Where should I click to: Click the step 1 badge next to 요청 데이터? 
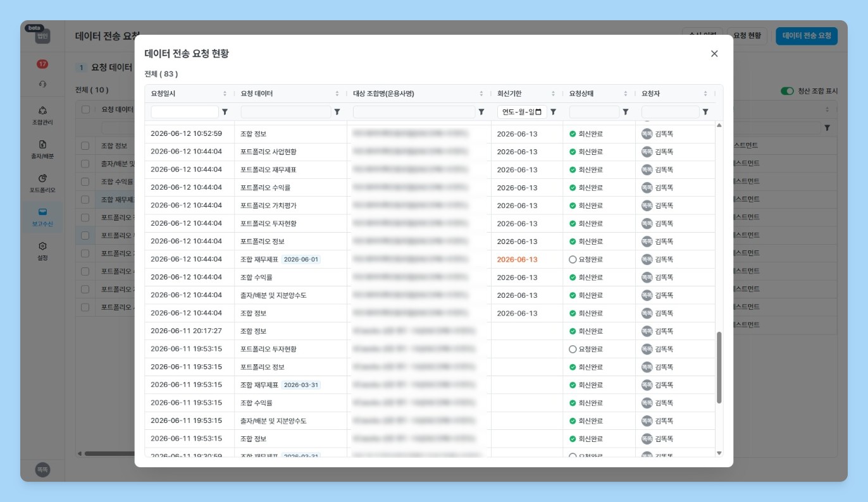pos(81,67)
